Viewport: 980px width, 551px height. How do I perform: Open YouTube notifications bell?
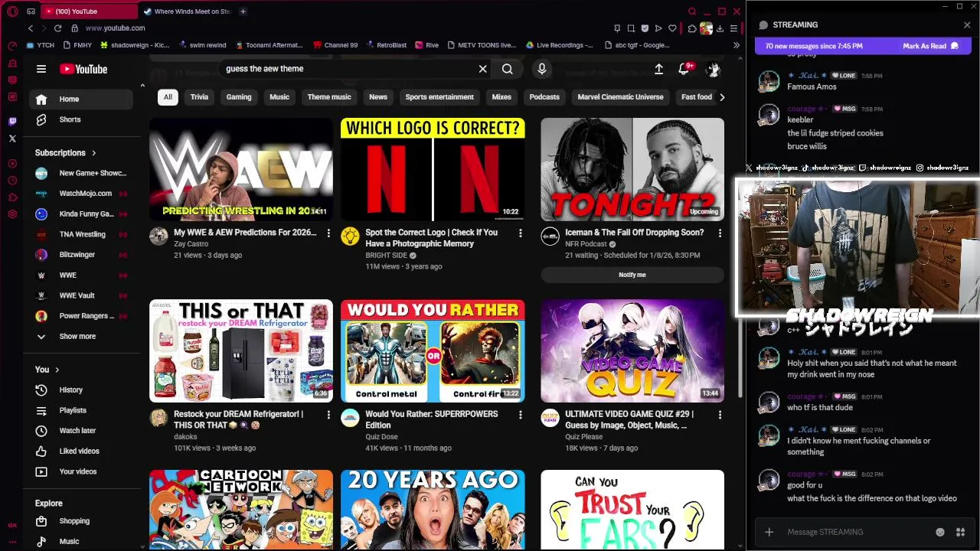click(x=684, y=69)
